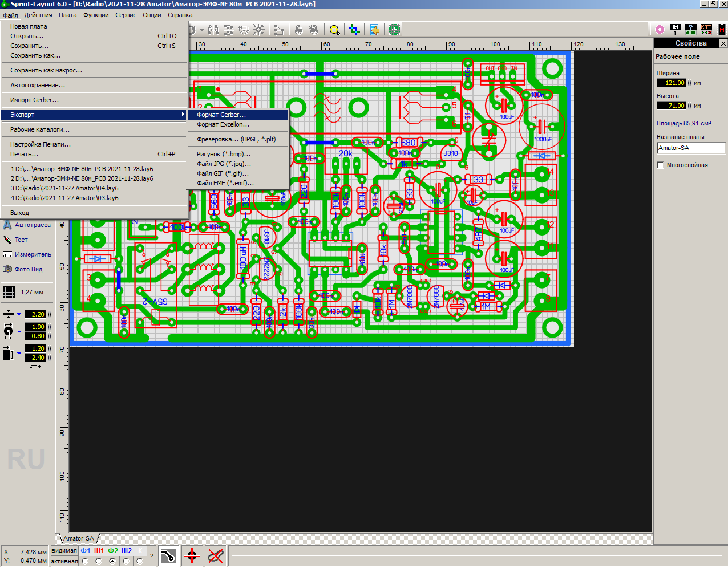The height and width of the screenshot is (568, 728).
Task: Click the Название платы text field
Action: pyautogui.click(x=690, y=148)
